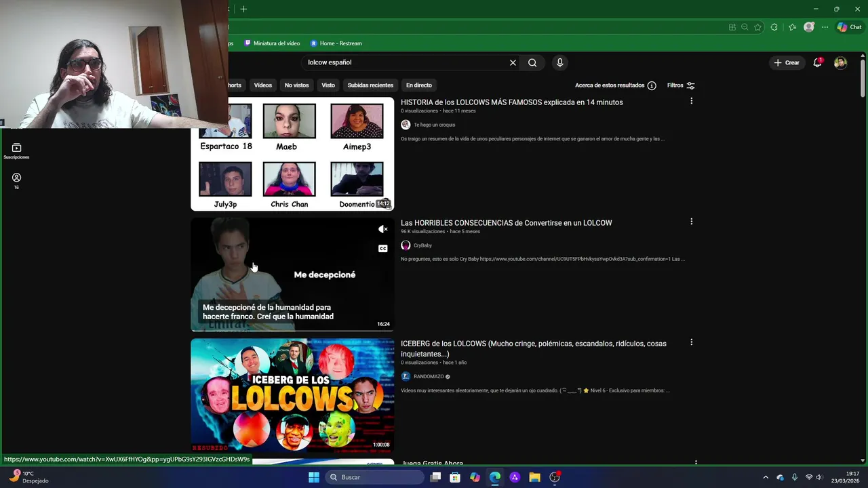This screenshot has height=488, width=868.
Task: Click the Crear button
Action: pyautogui.click(x=787, y=62)
